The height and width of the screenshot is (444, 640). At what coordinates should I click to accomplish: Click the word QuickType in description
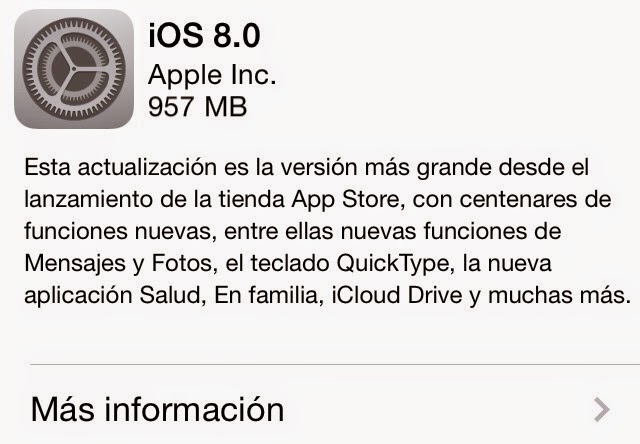(392, 264)
